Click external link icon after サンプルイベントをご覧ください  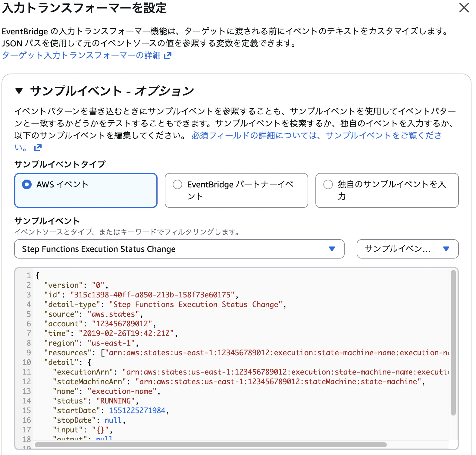coord(38,148)
